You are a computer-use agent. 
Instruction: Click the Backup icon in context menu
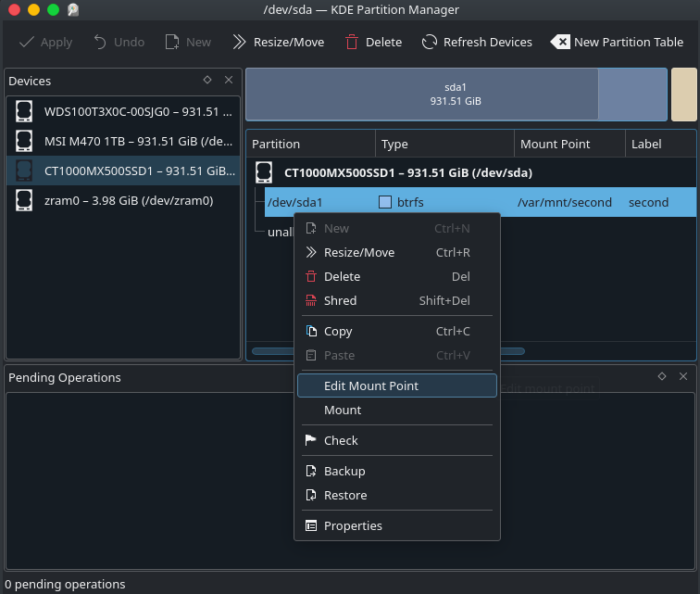[311, 471]
